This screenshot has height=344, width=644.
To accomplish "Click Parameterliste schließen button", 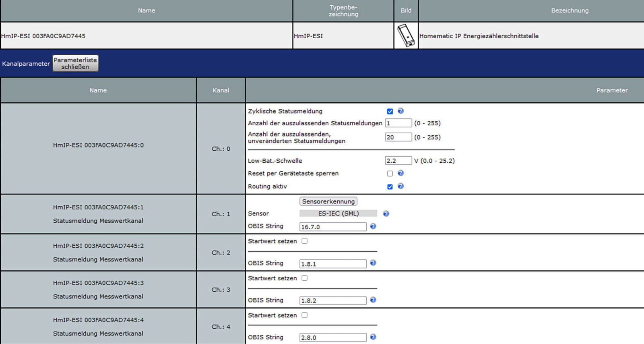I will (75, 63).
